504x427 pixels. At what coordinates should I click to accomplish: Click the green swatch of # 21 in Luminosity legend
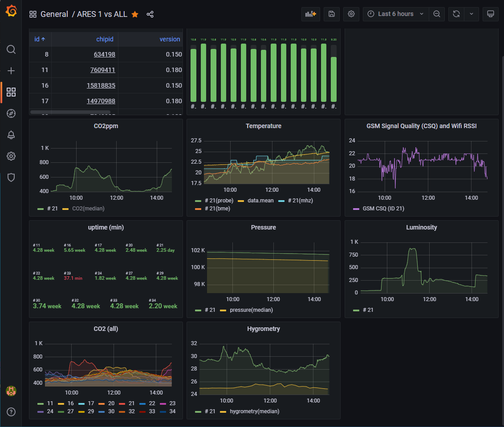point(356,310)
